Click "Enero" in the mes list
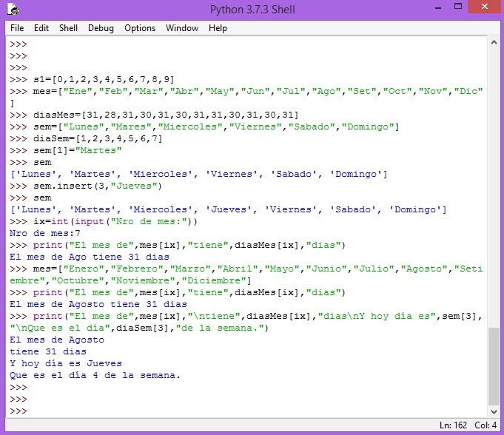The image size is (504, 435). coord(84,269)
